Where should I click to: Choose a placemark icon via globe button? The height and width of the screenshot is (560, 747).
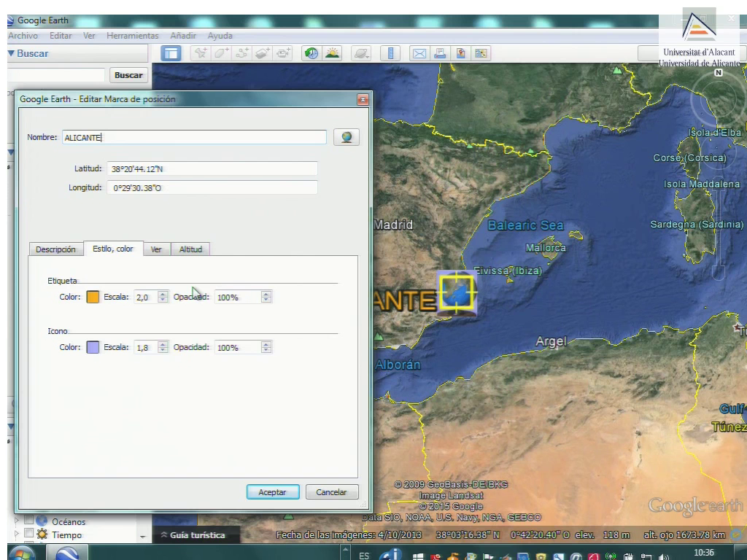347,137
